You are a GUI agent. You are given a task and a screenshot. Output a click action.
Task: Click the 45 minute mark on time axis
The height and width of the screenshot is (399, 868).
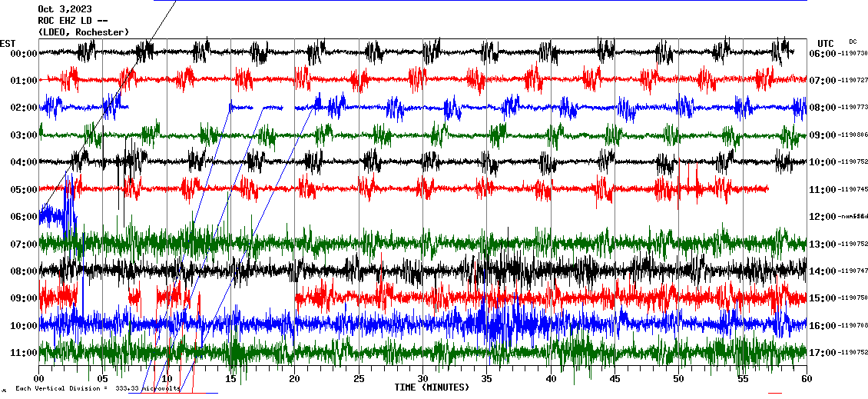pyautogui.click(x=615, y=379)
